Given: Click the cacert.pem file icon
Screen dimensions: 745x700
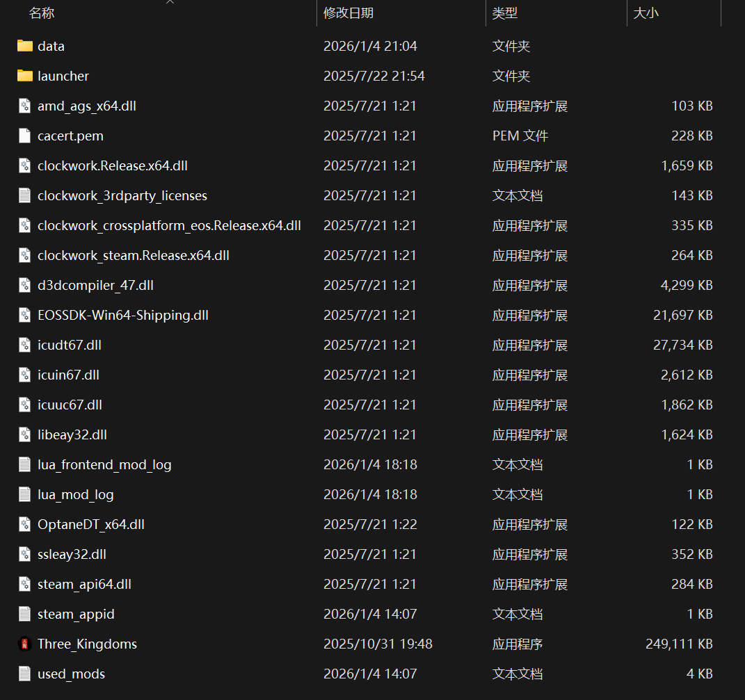Looking at the screenshot, I should point(25,136).
